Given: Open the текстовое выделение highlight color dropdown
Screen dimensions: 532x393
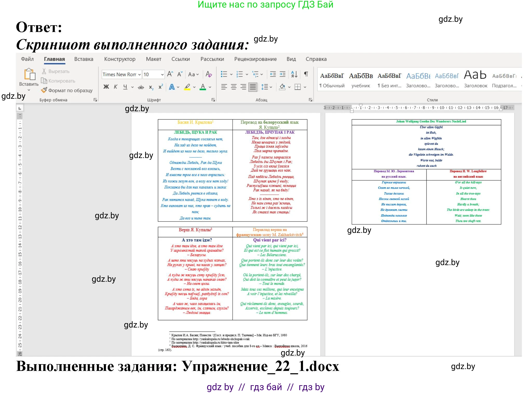Looking at the screenshot, I should (x=194, y=87).
